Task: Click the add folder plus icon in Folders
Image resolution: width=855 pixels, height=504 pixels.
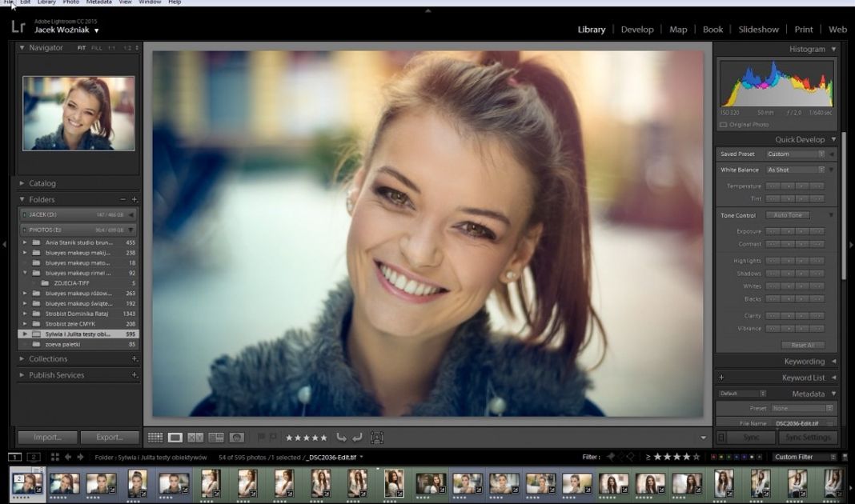Action: 134,199
